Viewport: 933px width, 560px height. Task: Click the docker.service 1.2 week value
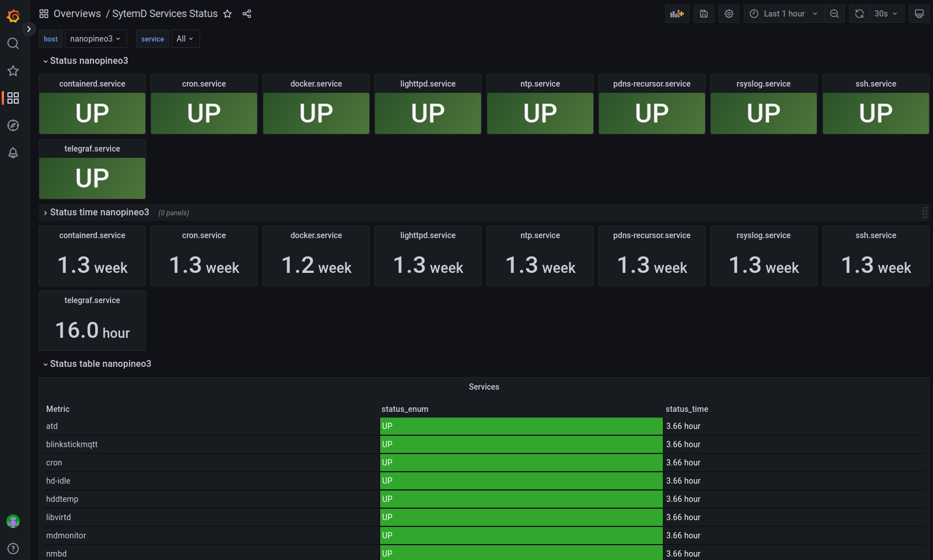coord(316,265)
